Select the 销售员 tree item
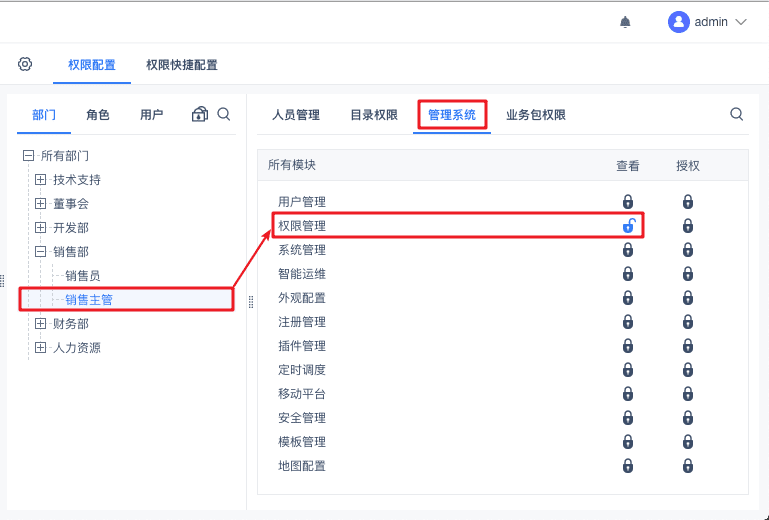 [82, 275]
